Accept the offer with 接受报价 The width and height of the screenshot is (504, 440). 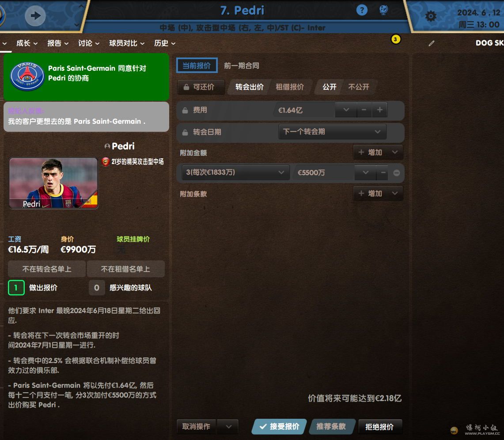click(x=279, y=427)
